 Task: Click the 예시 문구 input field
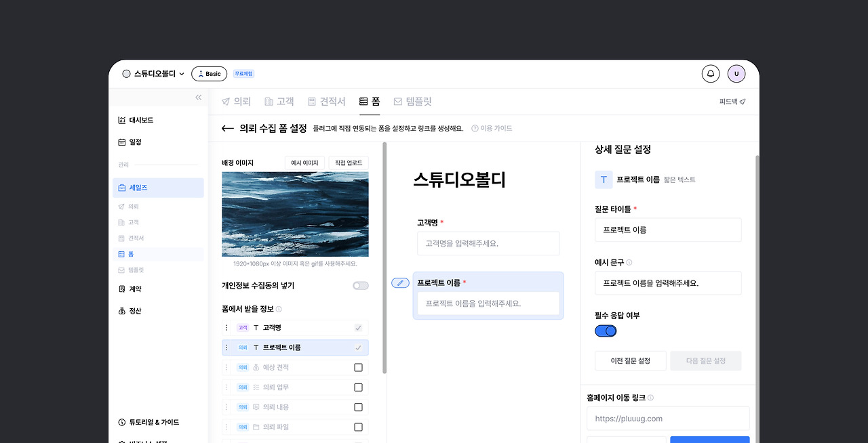pos(668,283)
